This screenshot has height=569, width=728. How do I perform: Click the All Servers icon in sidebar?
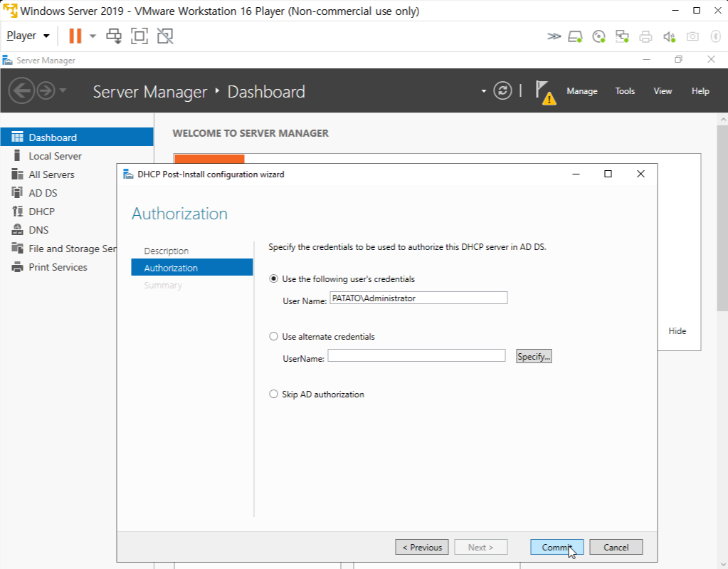click(17, 174)
